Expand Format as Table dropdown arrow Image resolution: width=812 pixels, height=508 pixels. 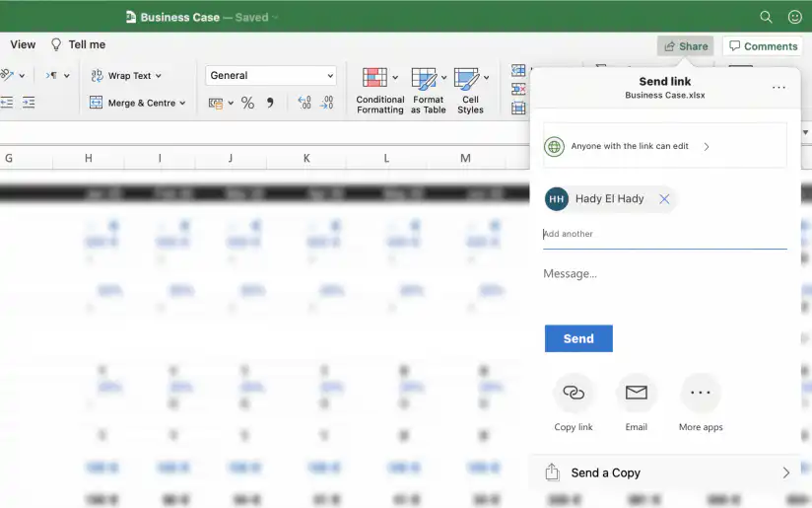pyautogui.click(x=443, y=78)
